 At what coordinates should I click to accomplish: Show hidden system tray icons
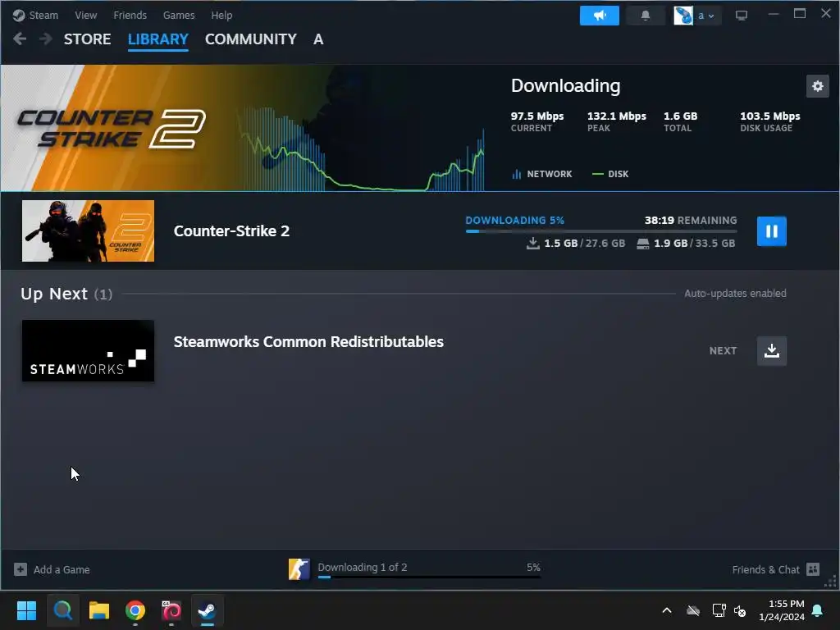coord(667,610)
